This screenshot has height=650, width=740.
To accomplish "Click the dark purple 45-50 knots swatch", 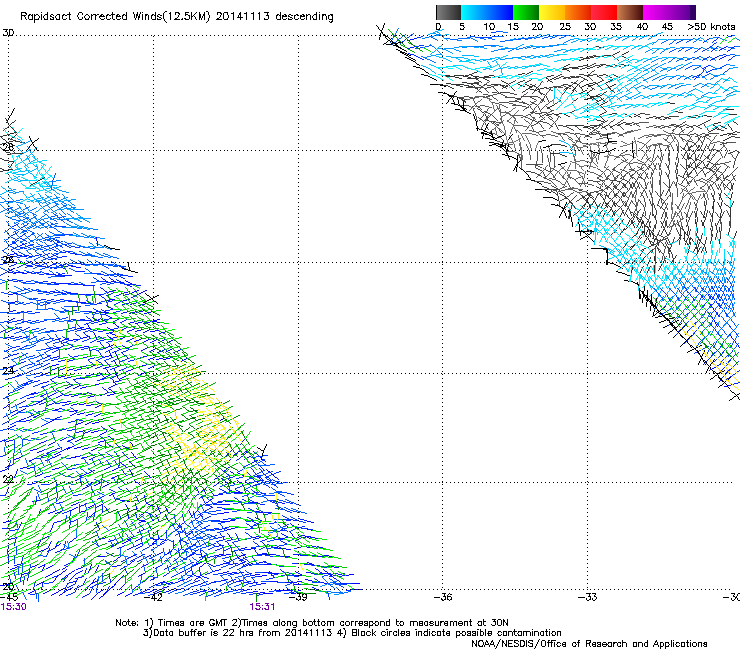I will 682,12.
